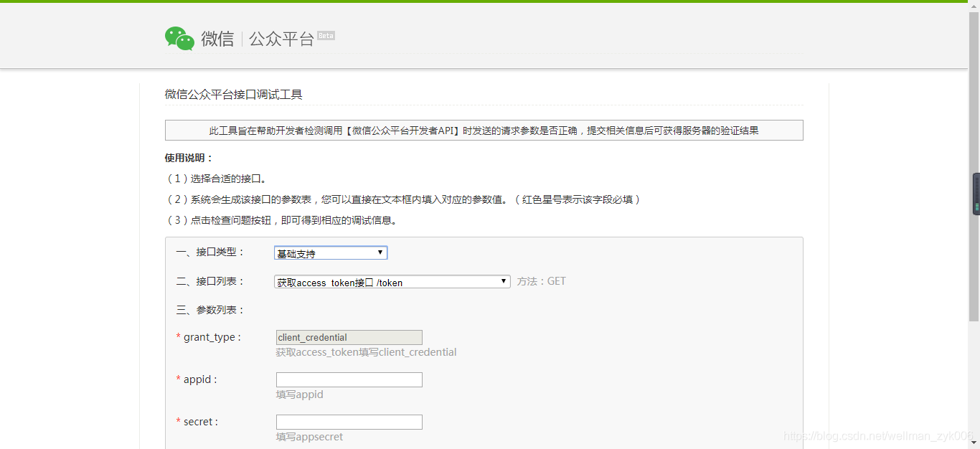
Task: Click the 微信公众平台接口调试工具 heading
Action: pyautogui.click(x=234, y=94)
